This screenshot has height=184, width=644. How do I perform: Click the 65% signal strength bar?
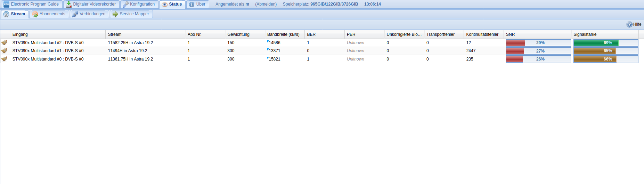[606, 51]
